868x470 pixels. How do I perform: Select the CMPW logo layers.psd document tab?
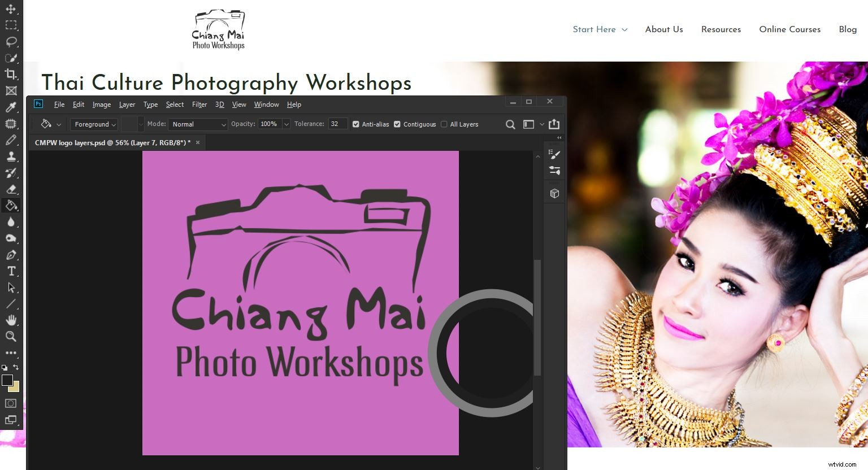tap(113, 142)
